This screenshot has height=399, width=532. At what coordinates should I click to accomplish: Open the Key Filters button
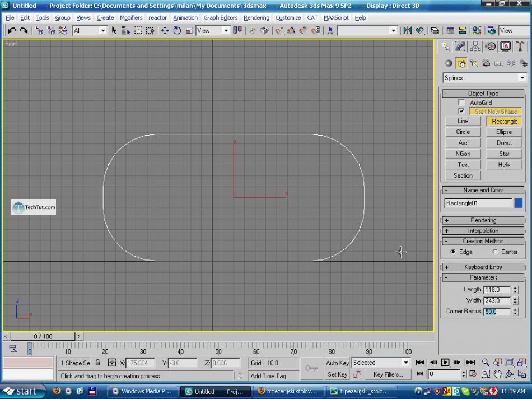point(388,374)
